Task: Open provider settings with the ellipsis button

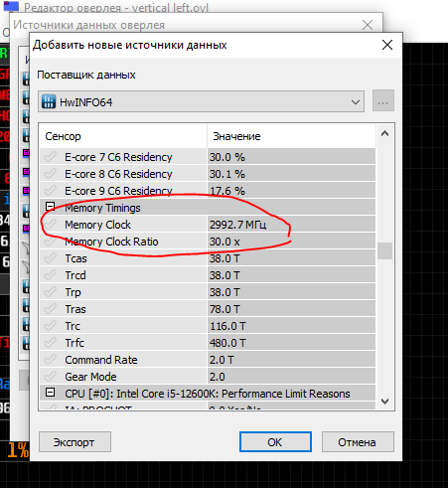Action: point(383,100)
